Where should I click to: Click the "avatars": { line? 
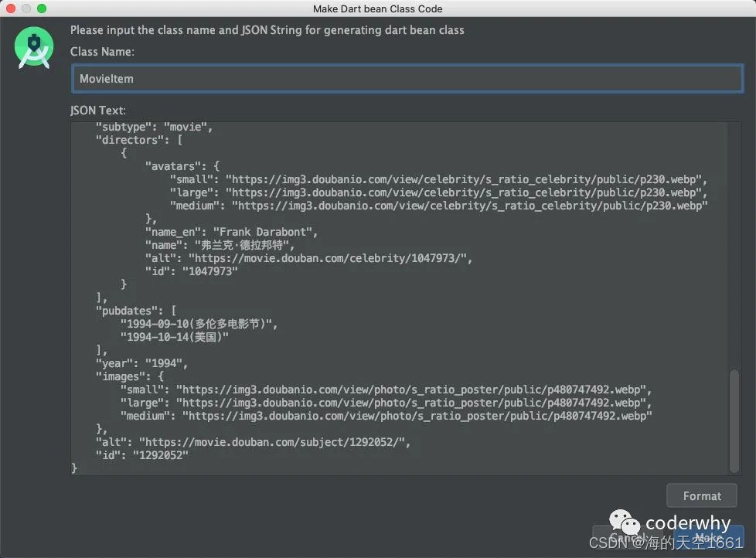[x=182, y=166]
